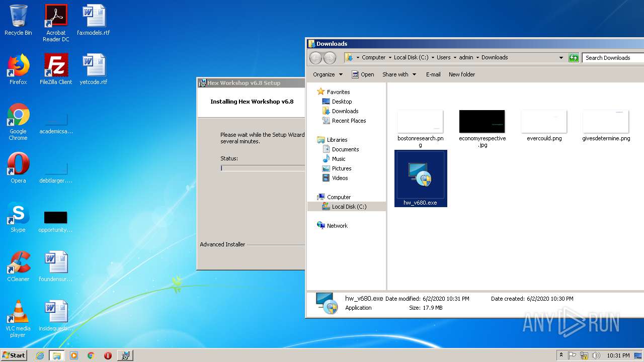
Task: Select Downloads under Favorites
Action: pos(340,111)
